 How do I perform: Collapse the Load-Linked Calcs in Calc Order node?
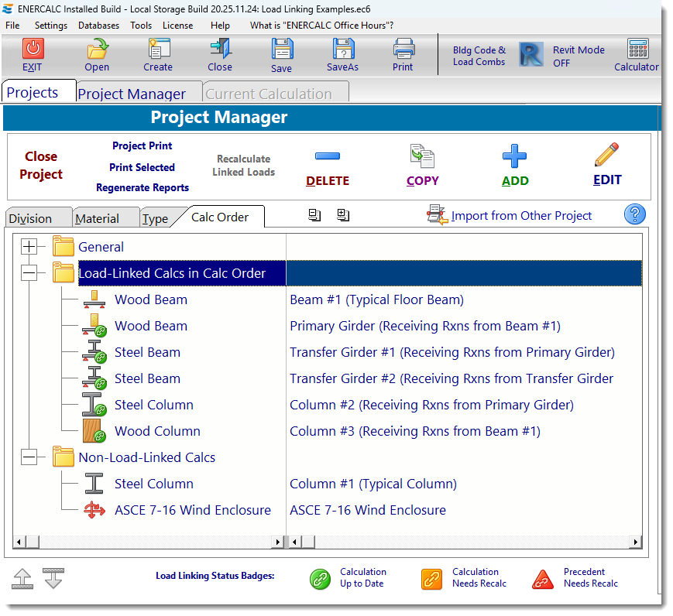click(x=29, y=273)
